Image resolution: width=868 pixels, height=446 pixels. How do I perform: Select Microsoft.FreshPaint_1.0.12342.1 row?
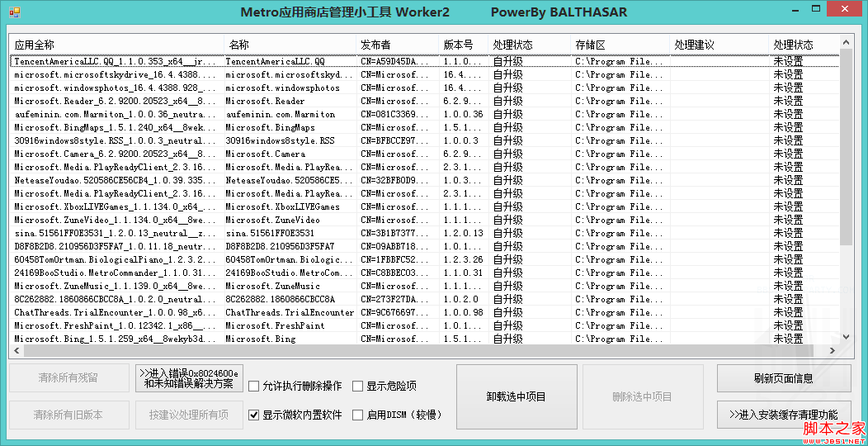point(424,325)
